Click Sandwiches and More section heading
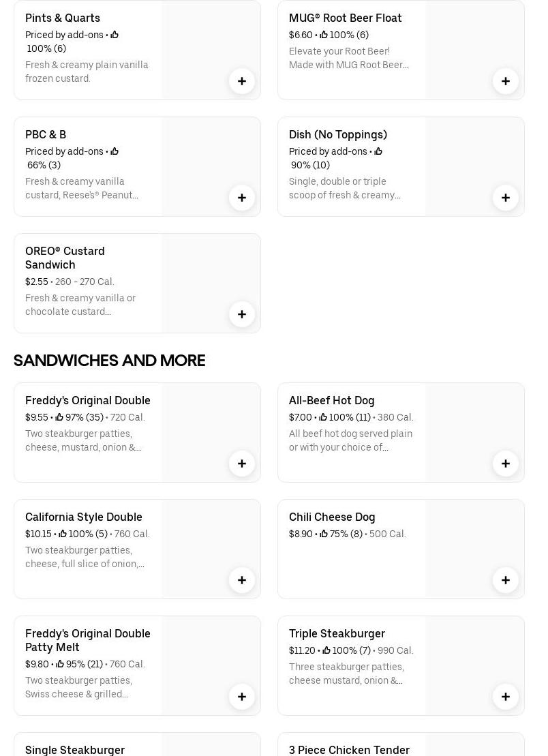Image resolution: width=548 pixels, height=756 pixels. (110, 360)
